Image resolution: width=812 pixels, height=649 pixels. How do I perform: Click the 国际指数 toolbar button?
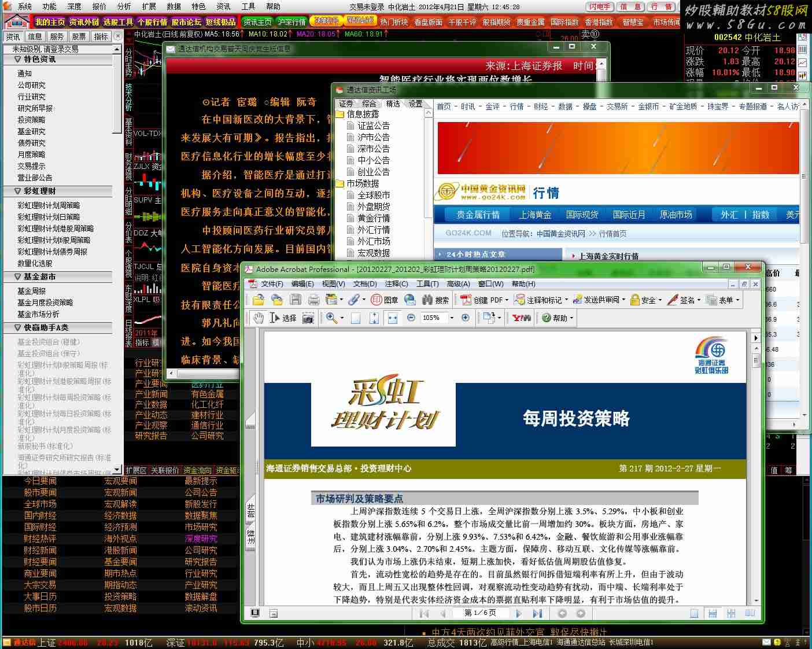(x=564, y=22)
